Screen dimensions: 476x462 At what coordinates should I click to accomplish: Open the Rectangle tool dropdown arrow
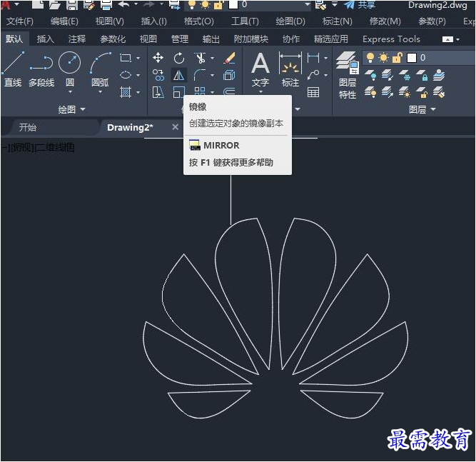(x=138, y=58)
